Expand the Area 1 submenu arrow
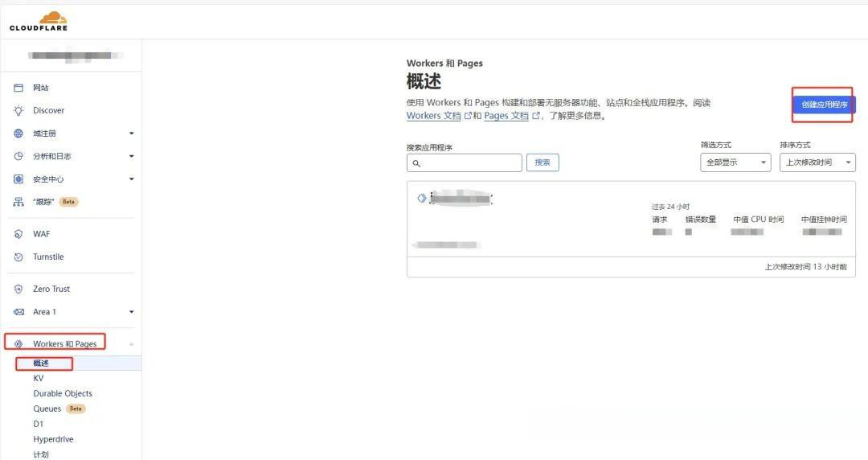The width and height of the screenshot is (868, 460). [x=131, y=311]
